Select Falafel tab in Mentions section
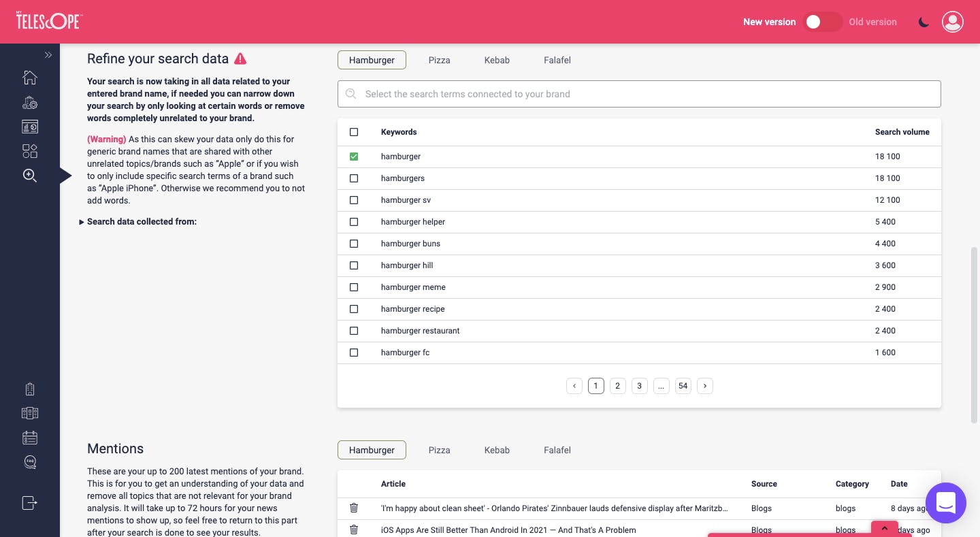980x537 pixels. click(x=557, y=450)
